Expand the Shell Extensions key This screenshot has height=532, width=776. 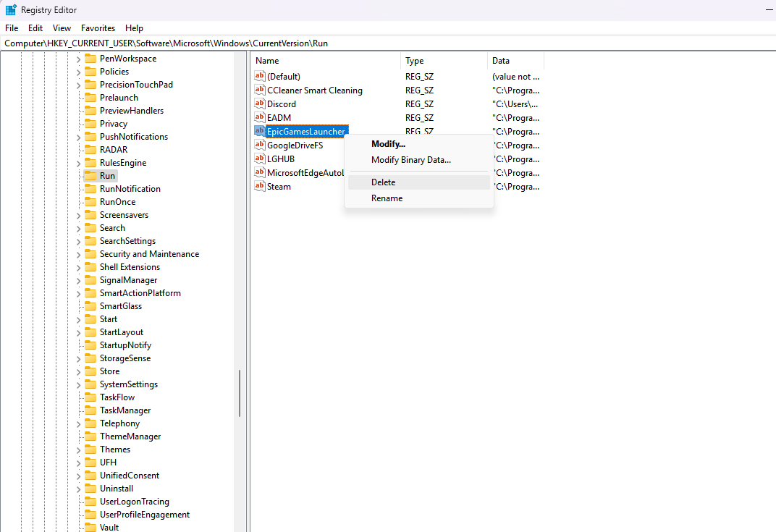pos(78,267)
